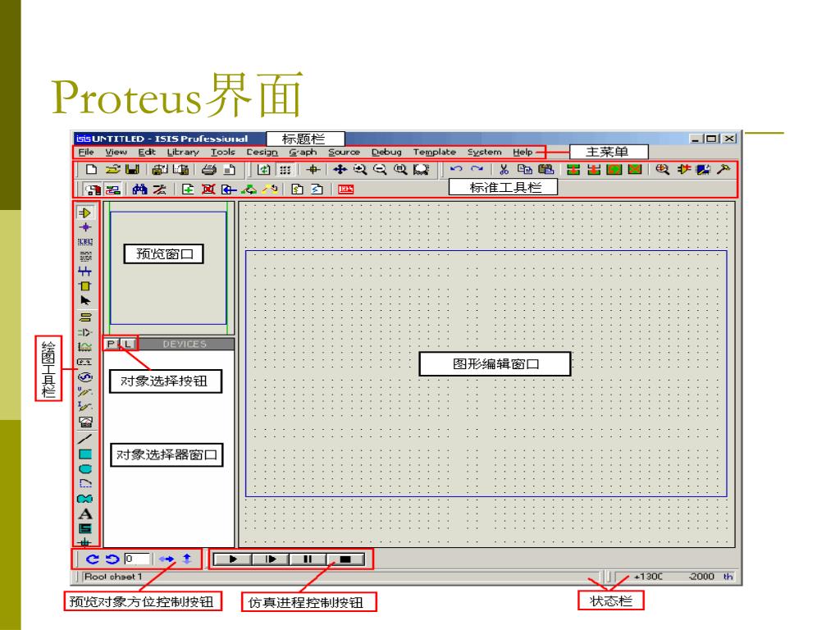
Task: Click the Undo arrow
Action: click(x=456, y=169)
